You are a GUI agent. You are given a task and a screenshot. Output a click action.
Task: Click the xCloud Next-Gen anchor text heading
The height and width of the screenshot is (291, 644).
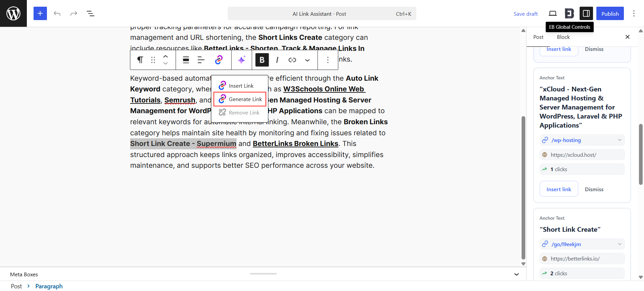[x=581, y=107]
